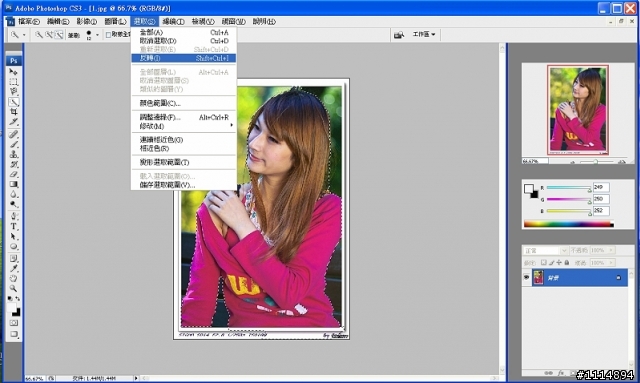Open the layer opacity slider arrow
The width and height of the screenshot is (640, 383).
(x=611, y=250)
